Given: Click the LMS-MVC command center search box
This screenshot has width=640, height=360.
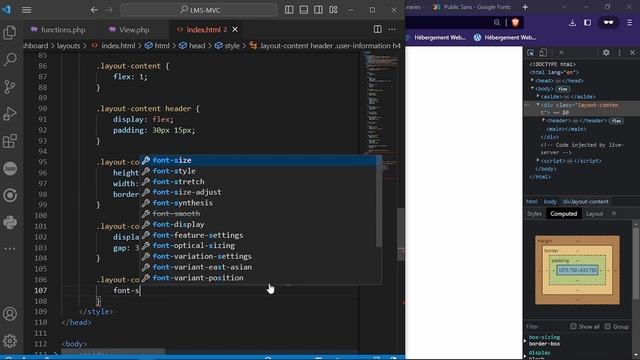Looking at the screenshot, I should point(199,10).
